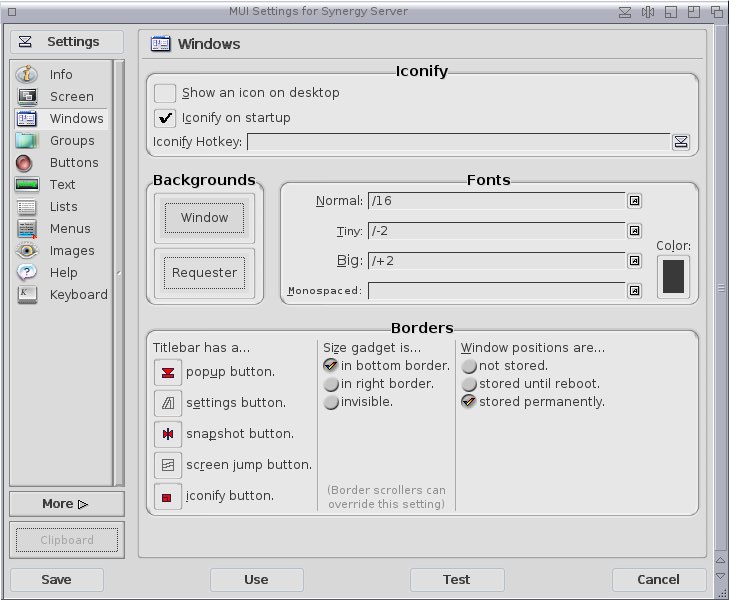Image resolution: width=729 pixels, height=600 pixels.
Task: Open font chooser for Monospaced font
Action: [634, 291]
